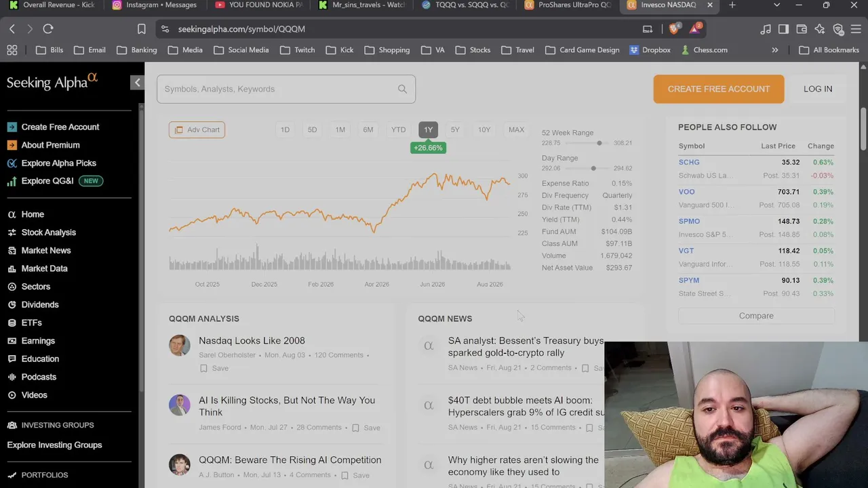Open About Premium in sidebar
The width and height of the screenshot is (868, 488).
tap(50, 145)
